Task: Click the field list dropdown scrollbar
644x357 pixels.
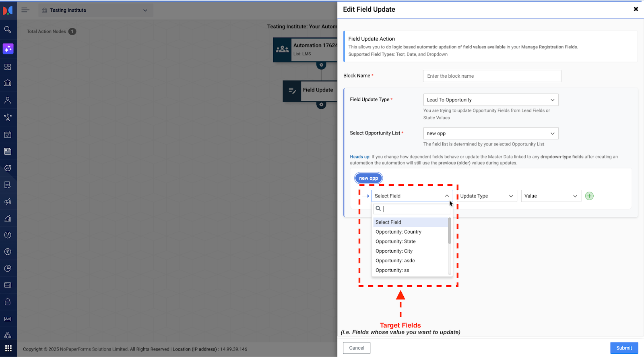Action: pyautogui.click(x=450, y=231)
